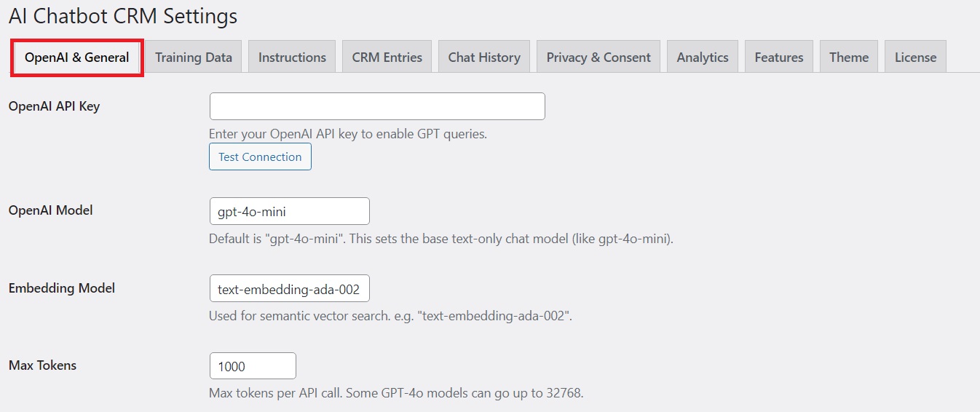Click the Max Tokens label

click(x=42, y=365)
